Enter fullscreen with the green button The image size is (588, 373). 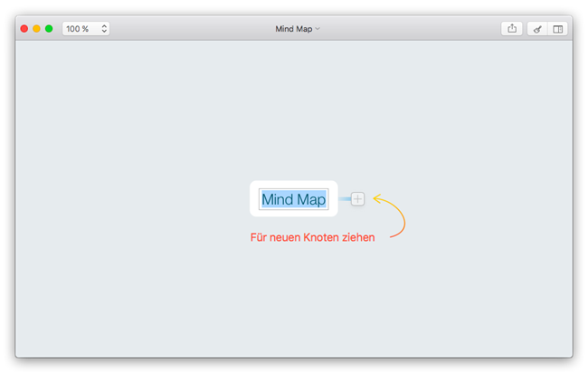pos(49,29)
